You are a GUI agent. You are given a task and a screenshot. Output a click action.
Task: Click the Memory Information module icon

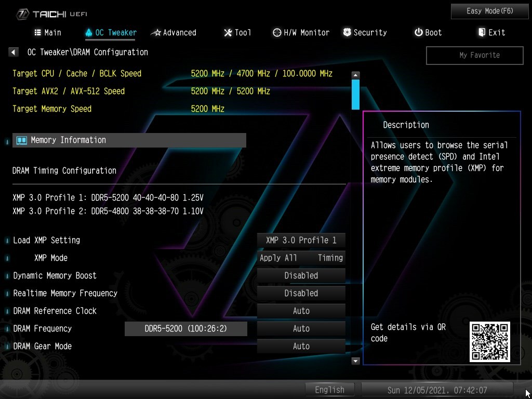21,140
